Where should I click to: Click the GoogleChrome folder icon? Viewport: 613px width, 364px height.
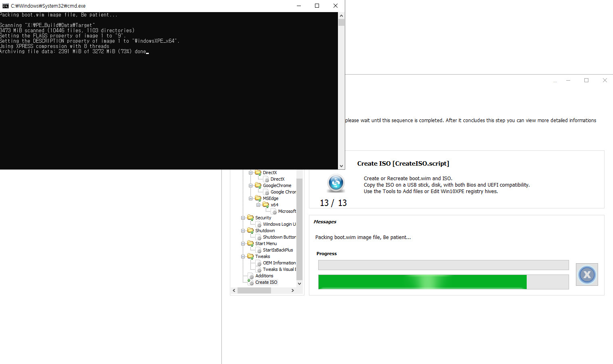pos(258,185)
